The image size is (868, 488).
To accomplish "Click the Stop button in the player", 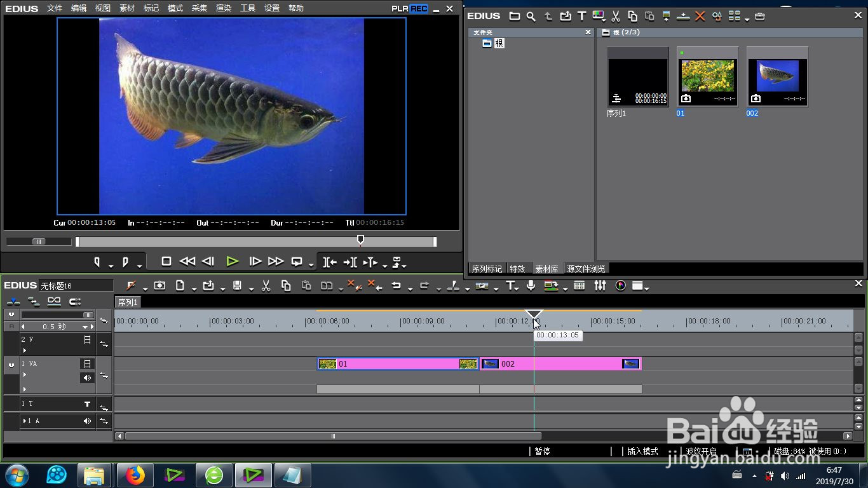I will pos(166,261).
